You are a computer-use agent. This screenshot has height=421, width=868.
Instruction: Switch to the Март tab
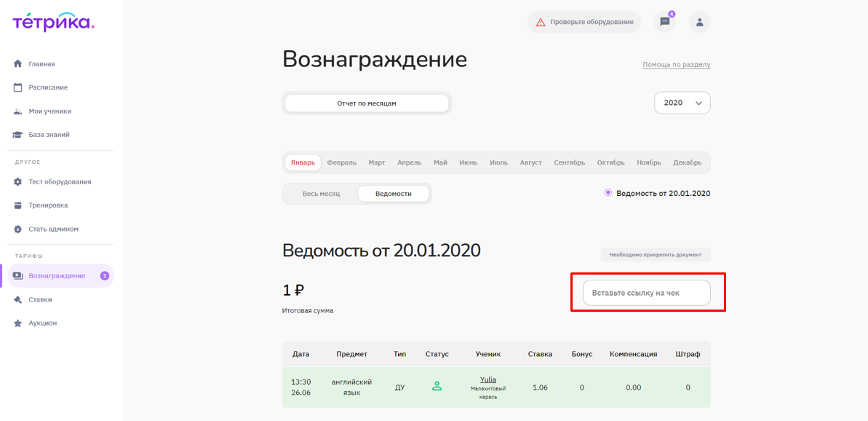pyautogui.click(x=377, y=162)
